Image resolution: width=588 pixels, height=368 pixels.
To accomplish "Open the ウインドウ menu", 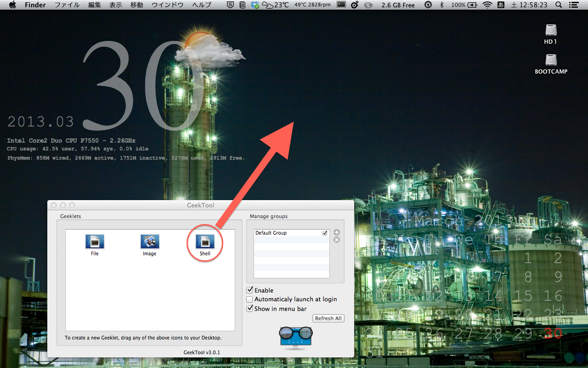I will pos(168,5).
